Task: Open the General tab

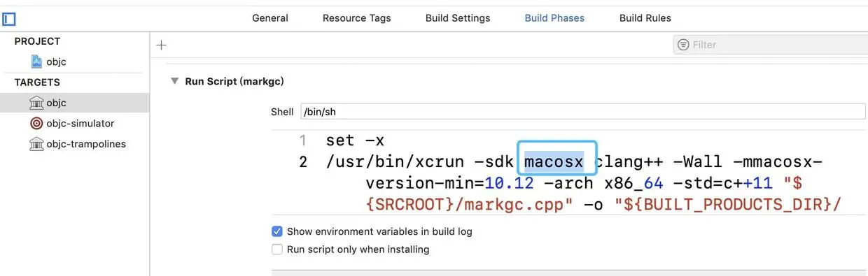Action: tap(270, 18)
